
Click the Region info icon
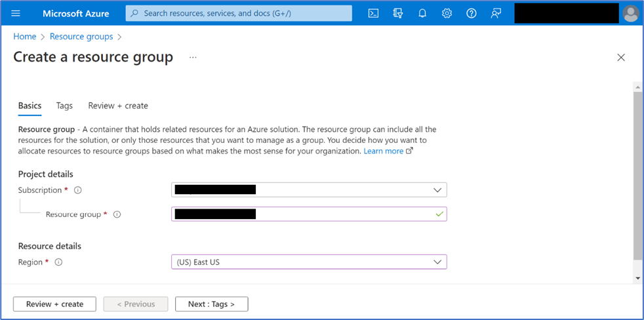tap(58, 262)
